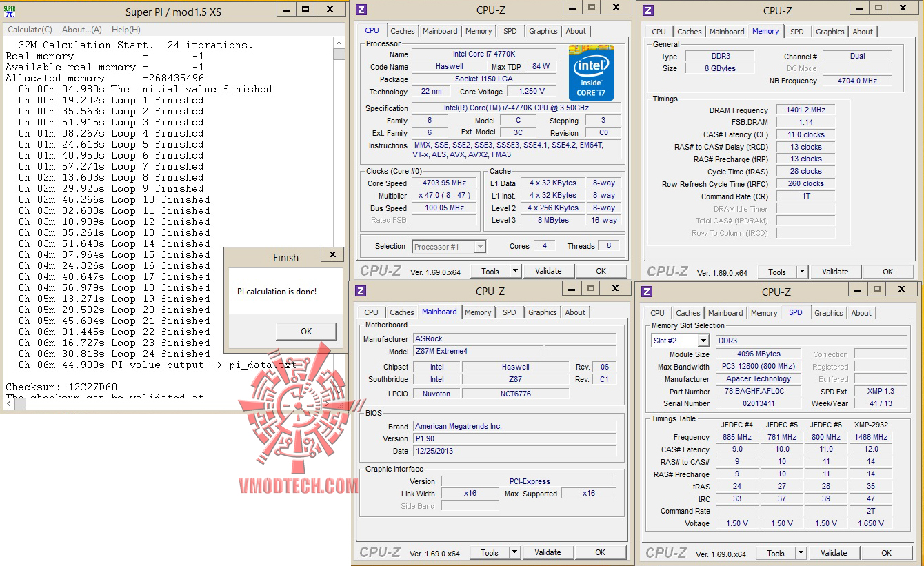Viewport: 924px width, 566px height.
Task: Open the Calculate(C) menu in Super PI
Action: point(30,30)
